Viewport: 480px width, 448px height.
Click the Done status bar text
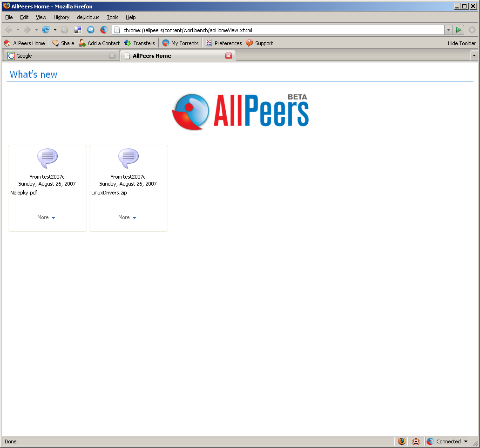click(x=10, y=441)
